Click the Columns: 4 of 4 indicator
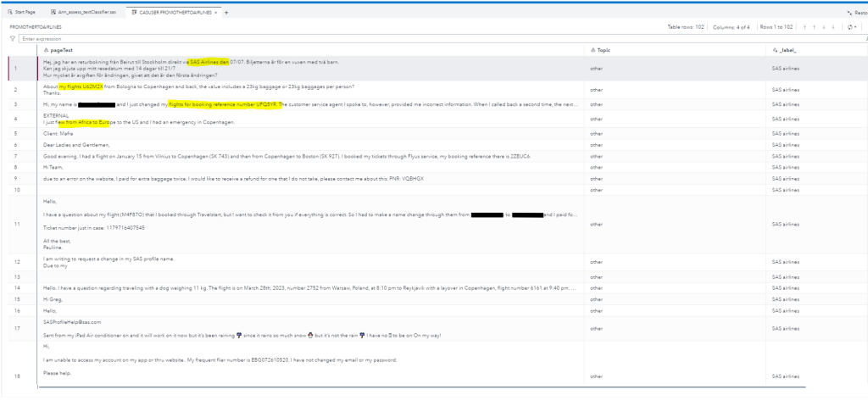This screenshot has height=401, width=868. pos(752,27)
